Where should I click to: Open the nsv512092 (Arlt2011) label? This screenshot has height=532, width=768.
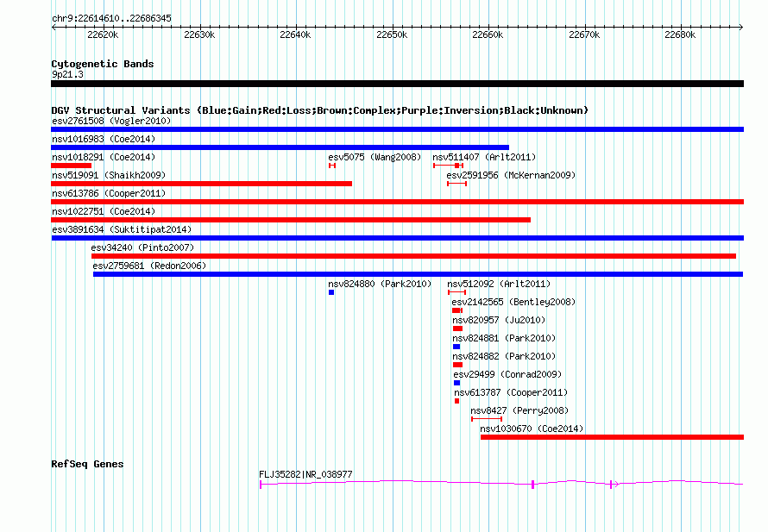[x=499, y=284]
